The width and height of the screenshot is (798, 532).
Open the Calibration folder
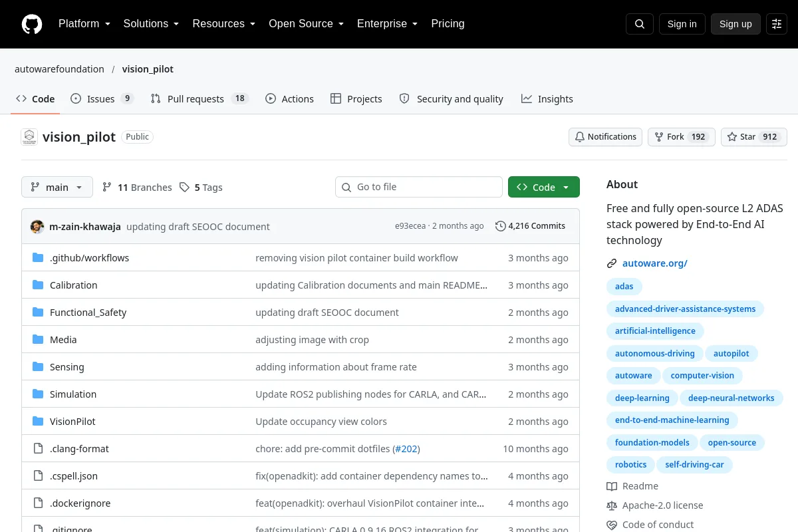(x=74, y=285)
